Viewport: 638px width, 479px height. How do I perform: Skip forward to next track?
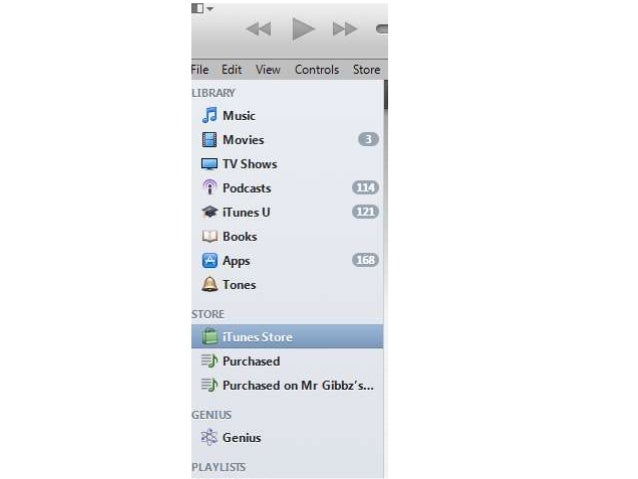[345, 29]
